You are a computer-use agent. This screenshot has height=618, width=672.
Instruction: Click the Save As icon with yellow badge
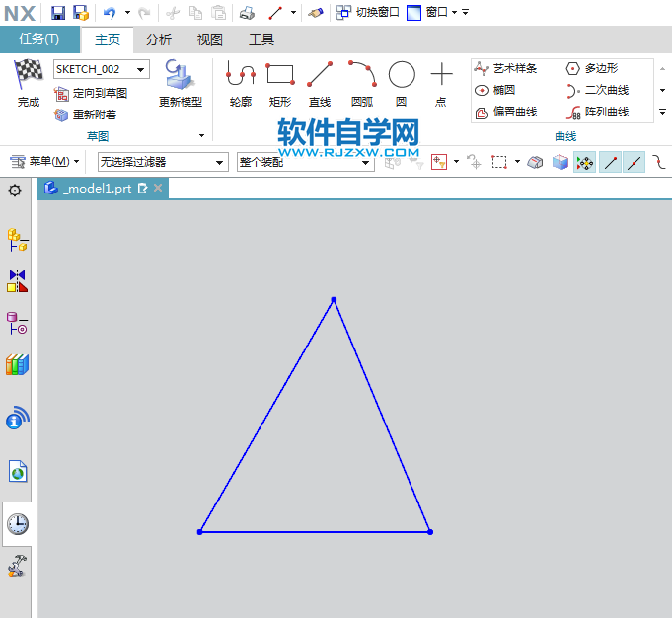pos(81,13)
